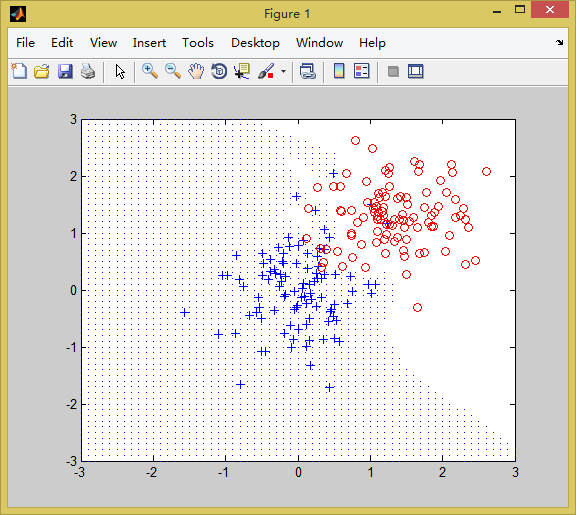The width and height of the screenshot is (576, 515).
Task: Expand the brush color dropdown arrow
Action: coord(283,71)
